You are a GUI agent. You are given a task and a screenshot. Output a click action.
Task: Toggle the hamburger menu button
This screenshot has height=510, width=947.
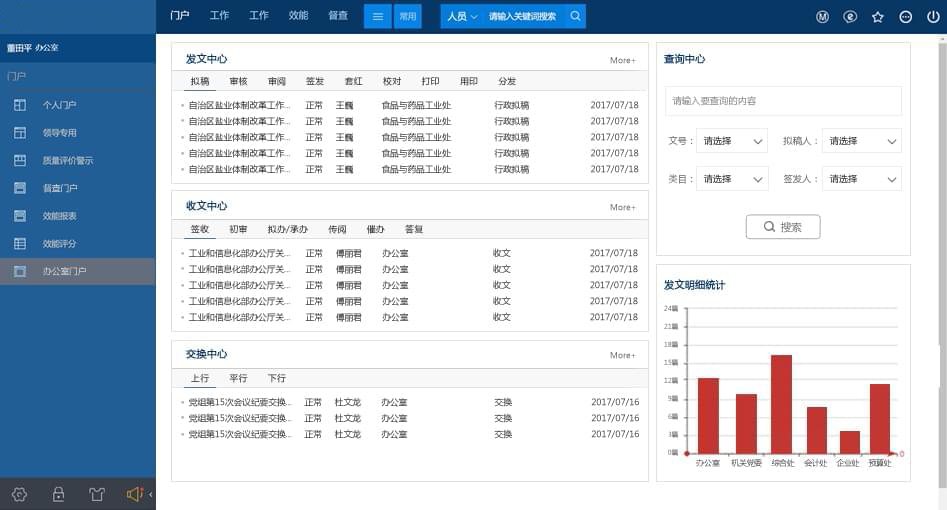377,16
